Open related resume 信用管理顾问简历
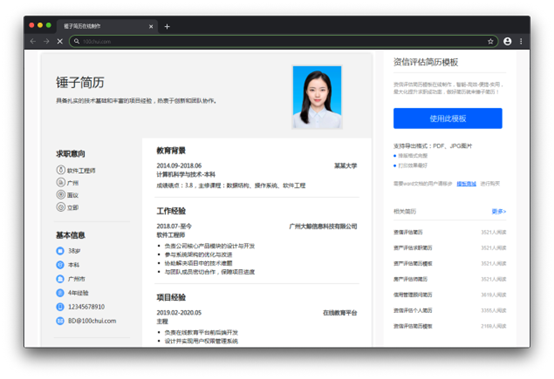 [413, 295]
